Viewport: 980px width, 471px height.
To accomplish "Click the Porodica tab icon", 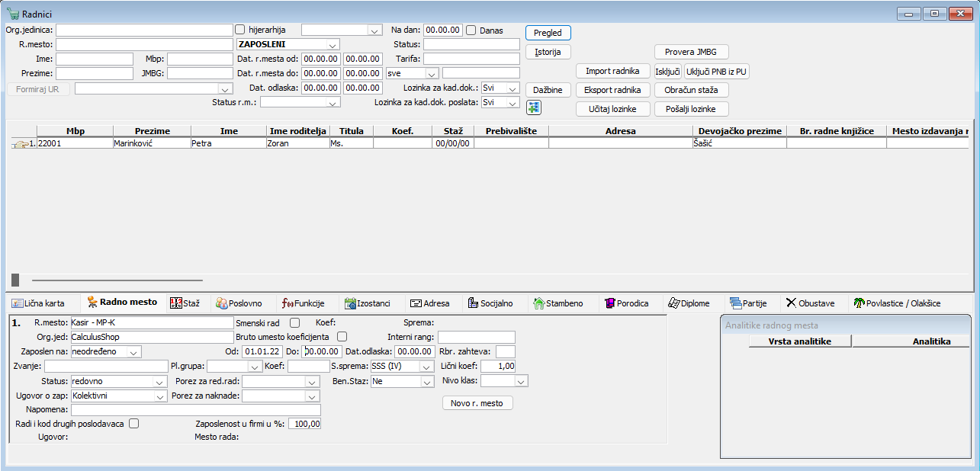I will (610, 303).
